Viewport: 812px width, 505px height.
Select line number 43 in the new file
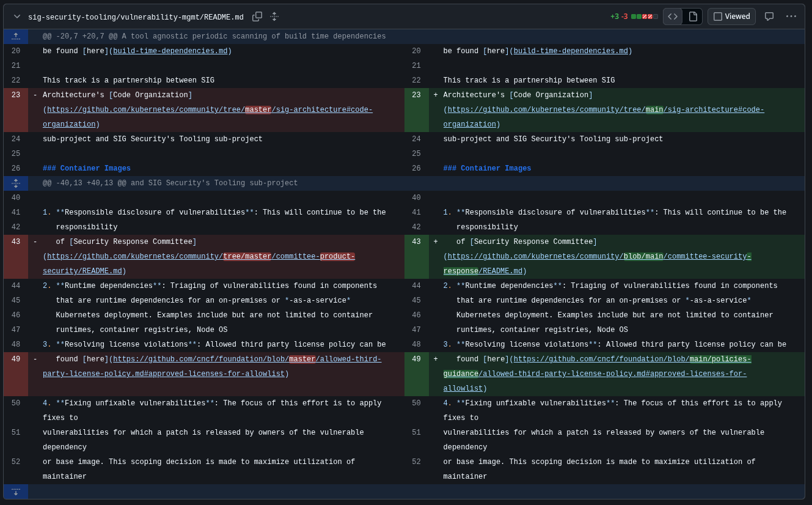point(416,241)
